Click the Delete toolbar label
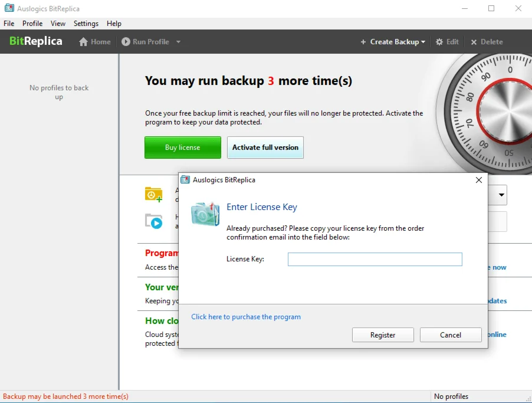This screenshot has width=532, height=403. tap(492, 42)
